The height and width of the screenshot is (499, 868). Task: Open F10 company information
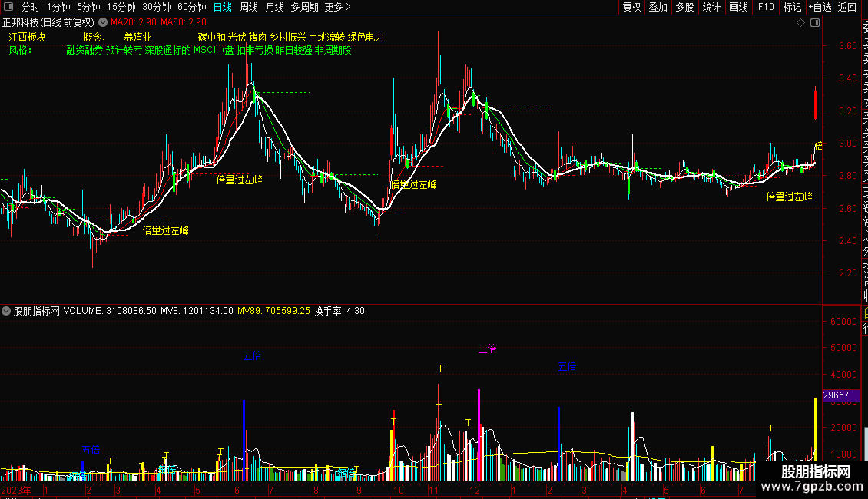[x=766, y=7]
